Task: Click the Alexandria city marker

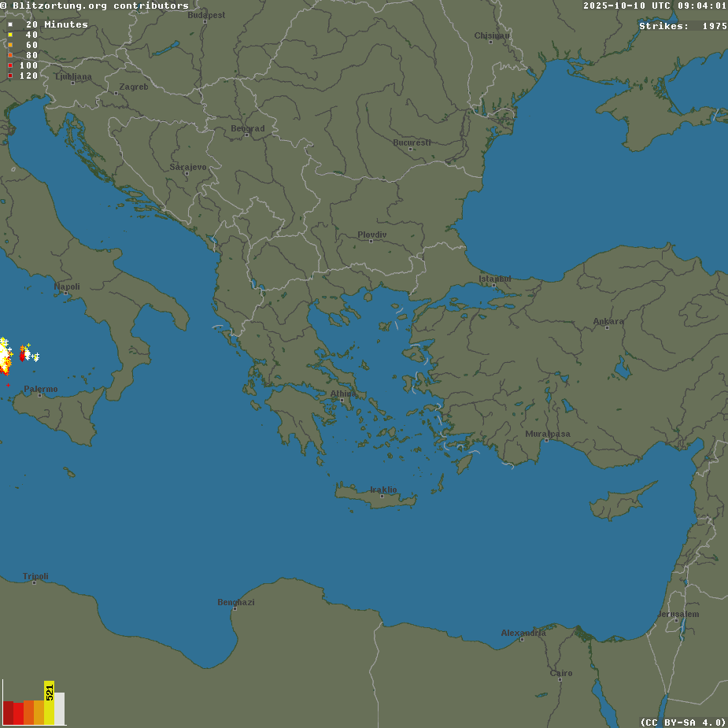Action: tap(522, 638)
